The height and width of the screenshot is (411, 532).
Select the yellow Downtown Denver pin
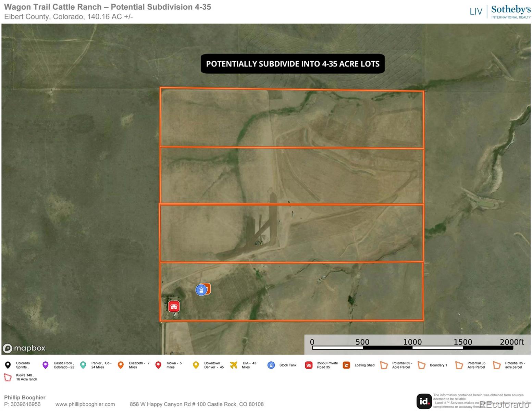click(196, 365)
